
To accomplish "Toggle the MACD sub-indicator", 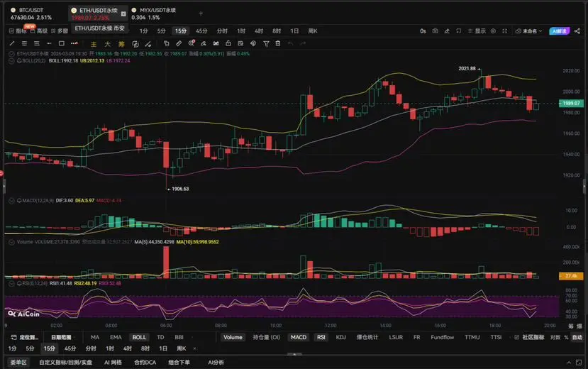I will [299, 337].
